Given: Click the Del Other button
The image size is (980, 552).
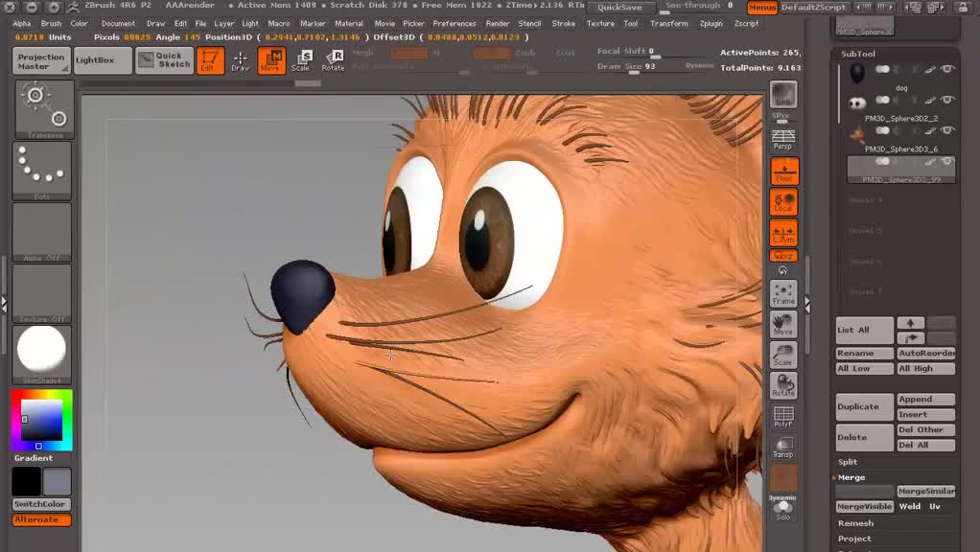Looking at the screenshot, I should tap(926, 430).
